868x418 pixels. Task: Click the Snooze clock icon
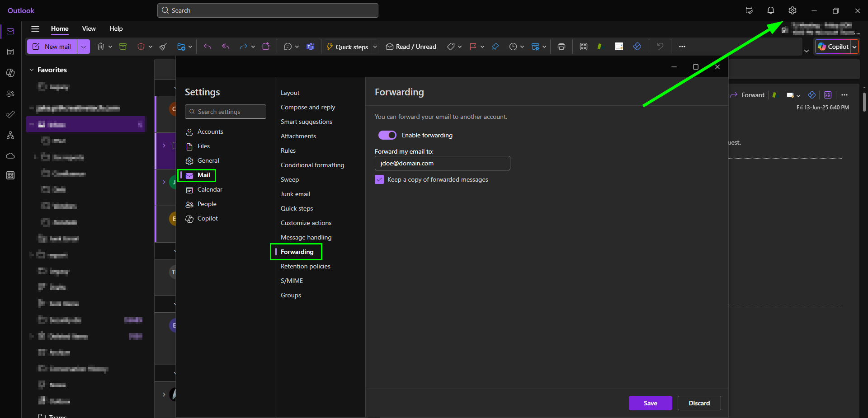click(x=513, y=47)
